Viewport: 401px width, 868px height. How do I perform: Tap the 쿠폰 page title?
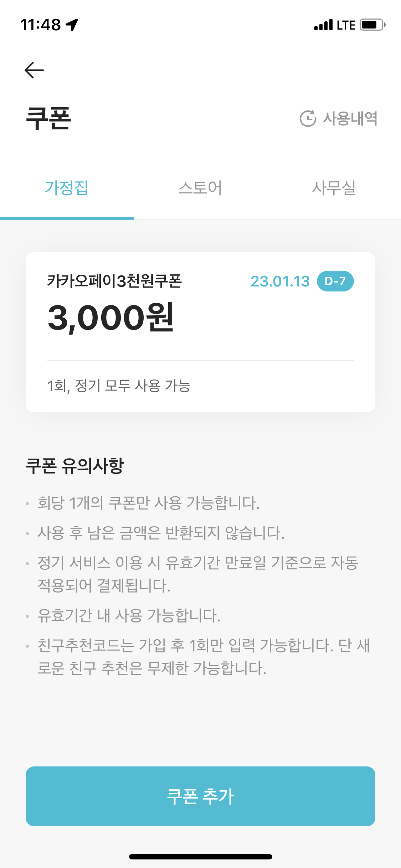point(48,118)
